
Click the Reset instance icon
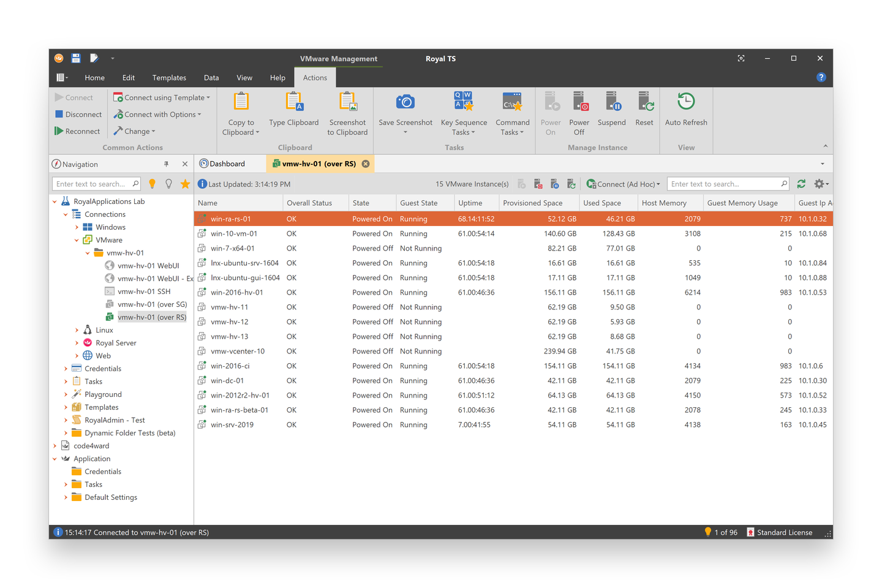coord(644,102)
